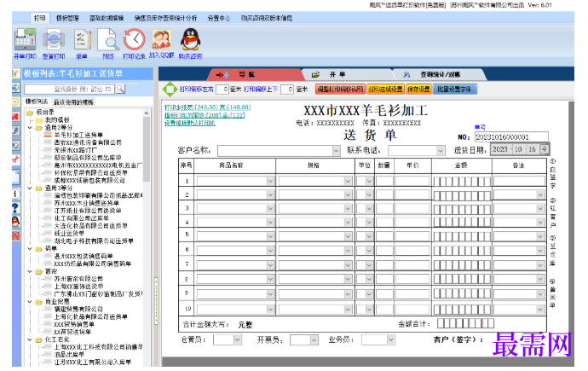Click the 打印走纸设置 button
Screen dimensions: 588x371
[385, 90]
